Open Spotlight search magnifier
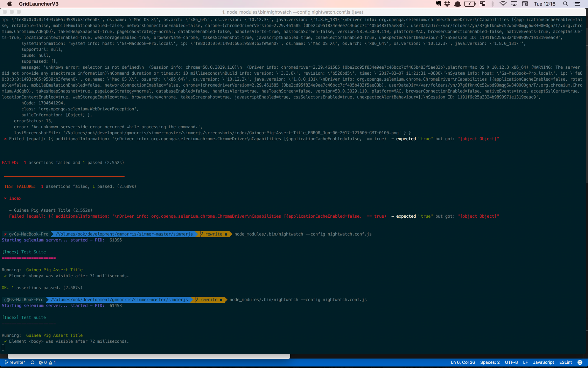 pyautogui.click(x=565, y=4)
